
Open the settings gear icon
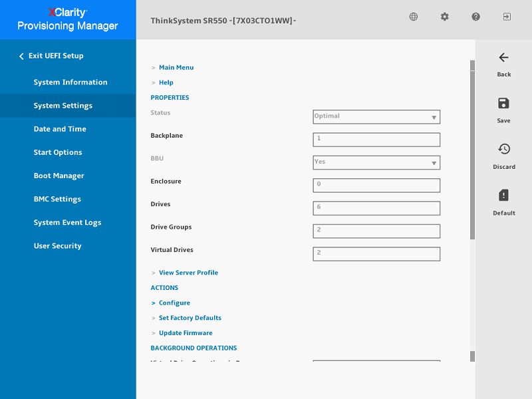(x=444, y=17)
